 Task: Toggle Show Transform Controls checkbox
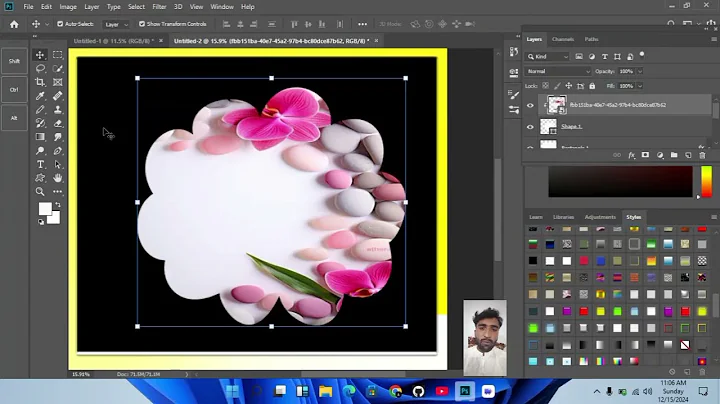pyautogui.click(x=142, y=24)
